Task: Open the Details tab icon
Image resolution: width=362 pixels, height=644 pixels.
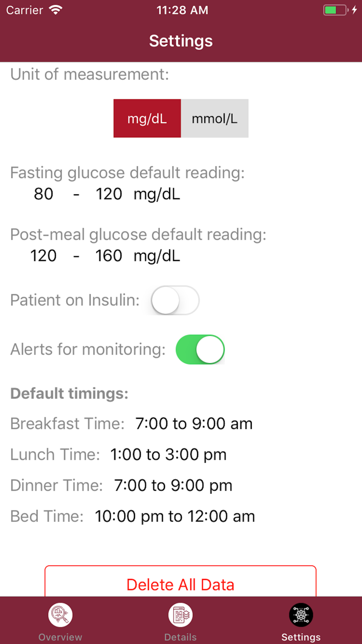Action: (x=180, y=616)
